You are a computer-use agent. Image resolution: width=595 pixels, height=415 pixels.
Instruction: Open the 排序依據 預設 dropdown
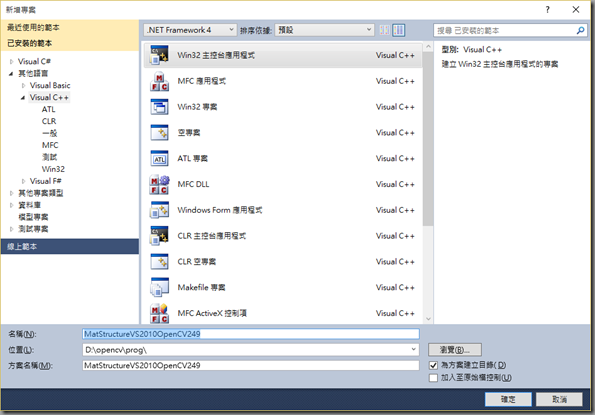click(325, 30)
